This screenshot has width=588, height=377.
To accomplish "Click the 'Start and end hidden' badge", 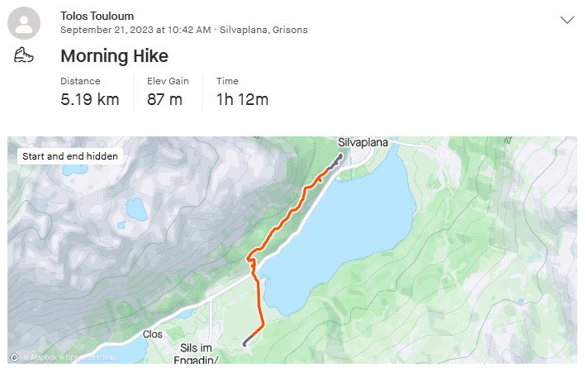I will [70, 156].
